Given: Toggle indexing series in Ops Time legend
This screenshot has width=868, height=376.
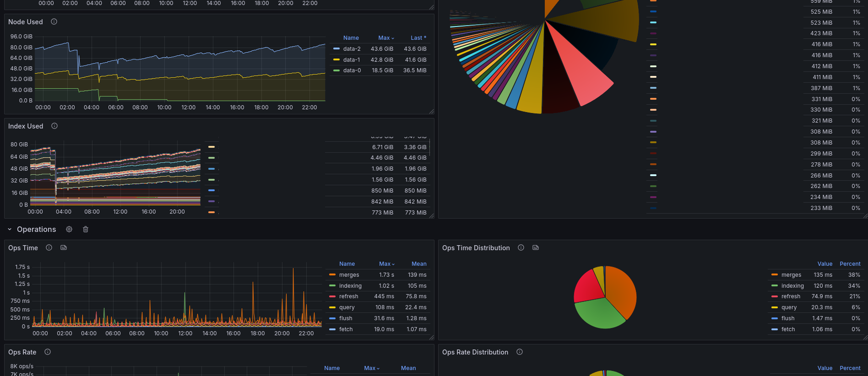Looking at the screenshot, I should coord(351,286).
